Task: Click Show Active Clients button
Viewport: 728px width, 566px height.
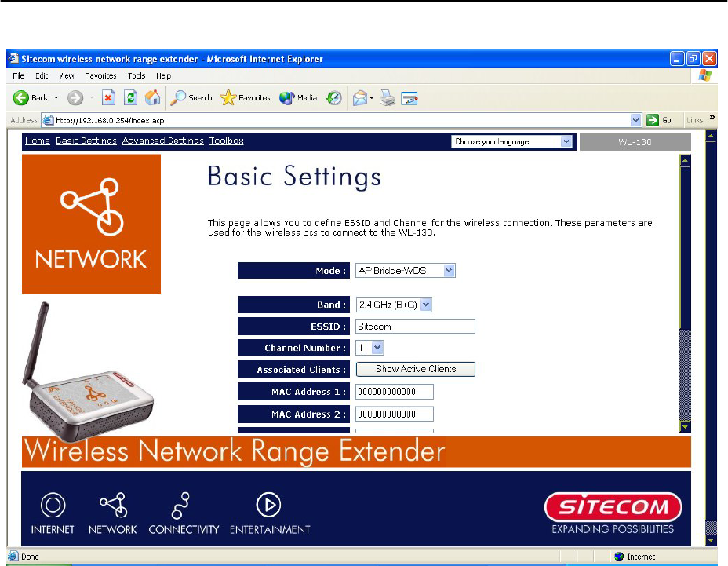Action: pos(416,369)
